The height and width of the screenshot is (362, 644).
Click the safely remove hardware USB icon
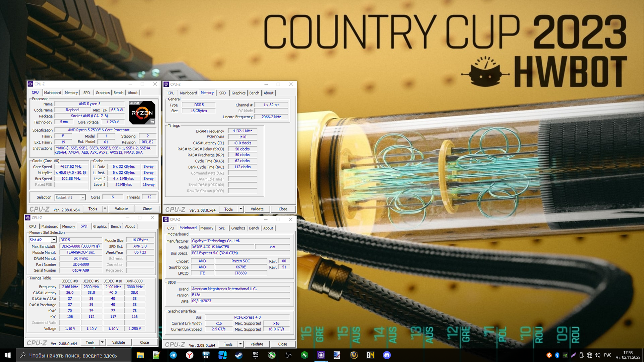(x=581, y=355)
